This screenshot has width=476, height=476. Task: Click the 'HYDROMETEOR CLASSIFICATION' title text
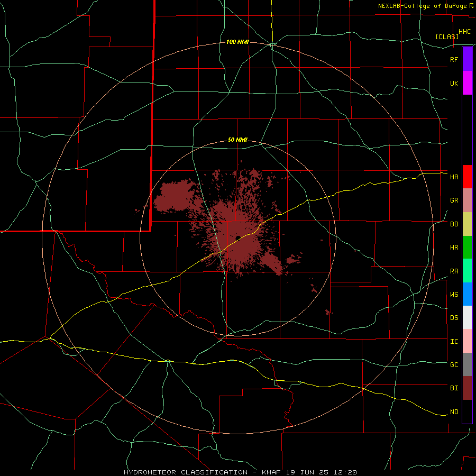click(x=186, y=472)
